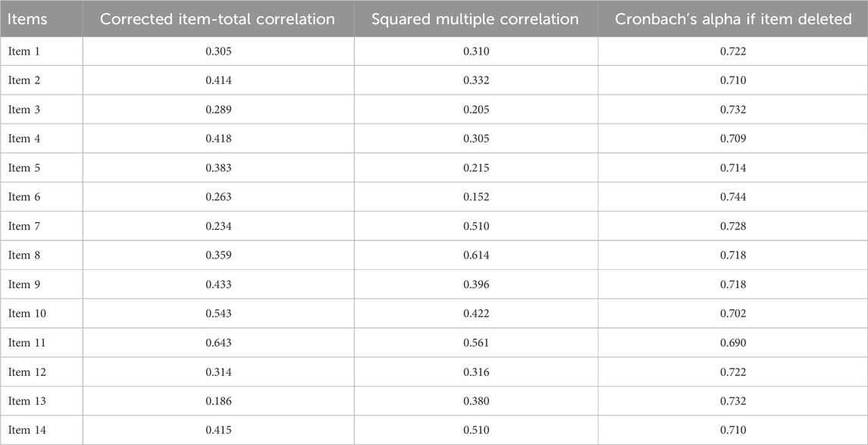Click the "Item 4" row label

24,139
